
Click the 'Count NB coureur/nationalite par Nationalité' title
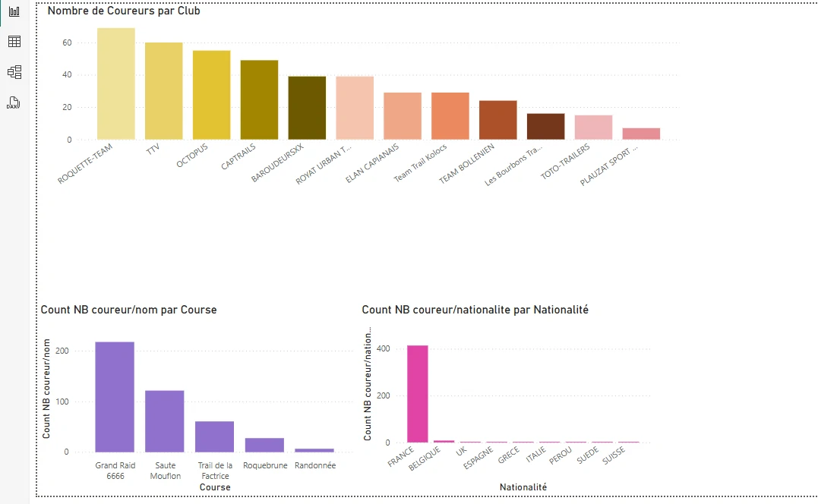tap(475, 310)
